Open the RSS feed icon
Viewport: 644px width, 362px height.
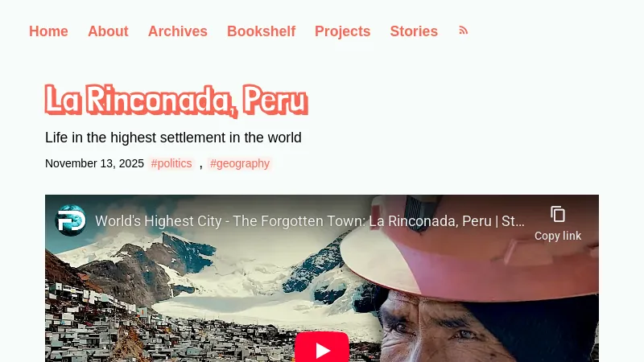[x=464, y=31]
